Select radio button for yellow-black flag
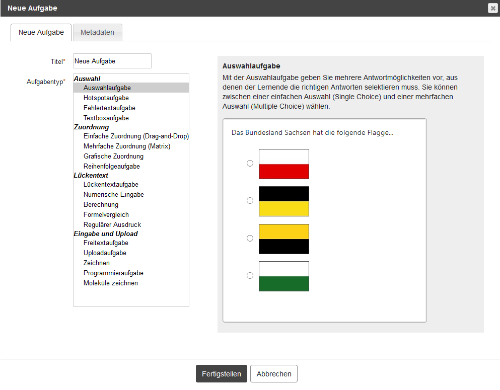 click(250, 238)
